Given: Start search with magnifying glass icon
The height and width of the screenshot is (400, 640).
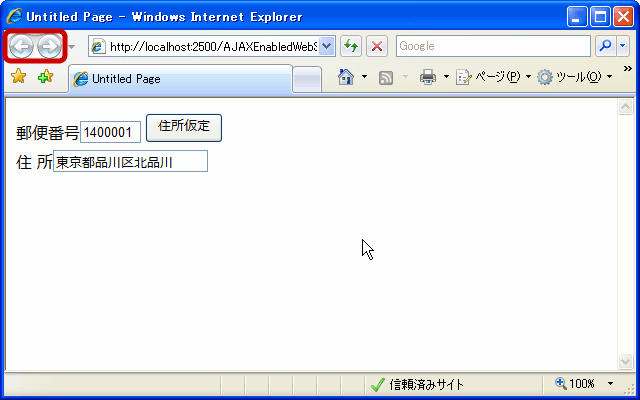Looking at the screenshot, I should (x=606, y=46).
